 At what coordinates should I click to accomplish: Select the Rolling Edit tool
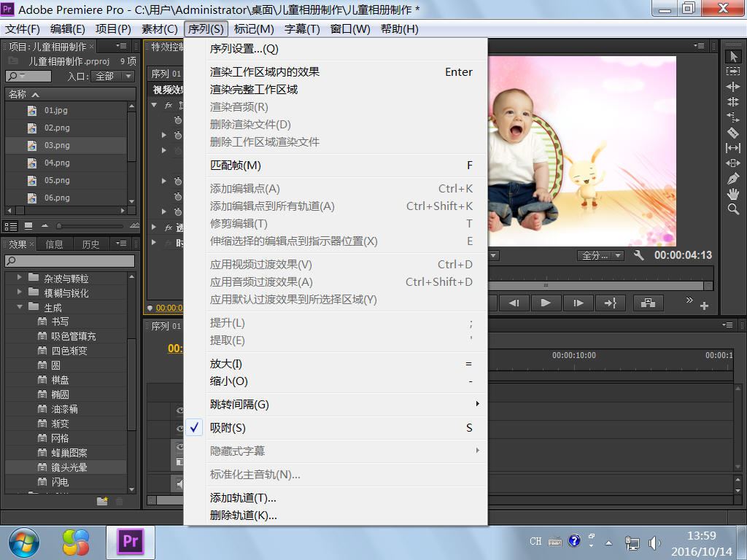(x=732, y=101)
